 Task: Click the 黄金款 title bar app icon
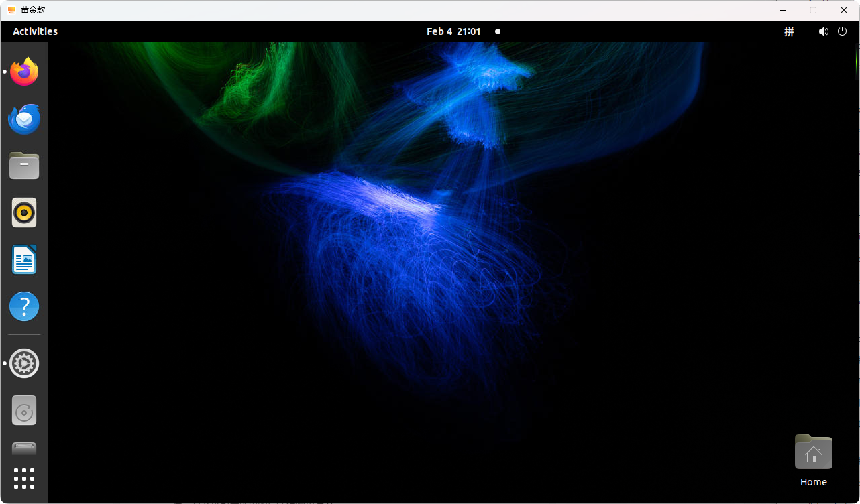pos(11,10)
